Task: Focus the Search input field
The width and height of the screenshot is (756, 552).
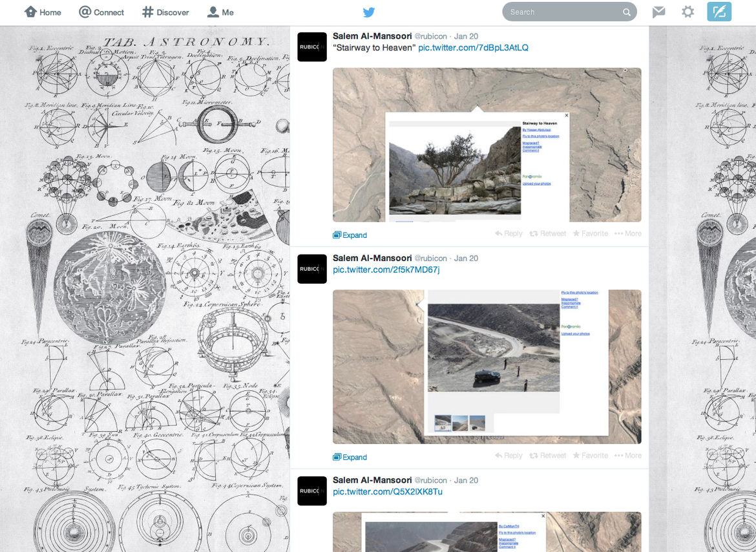Action: click(569, 12)
